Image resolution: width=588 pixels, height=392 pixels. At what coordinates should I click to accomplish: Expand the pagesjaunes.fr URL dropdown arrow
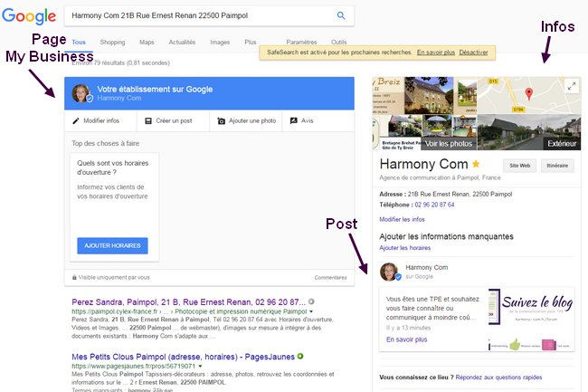(x=200, y=366)
